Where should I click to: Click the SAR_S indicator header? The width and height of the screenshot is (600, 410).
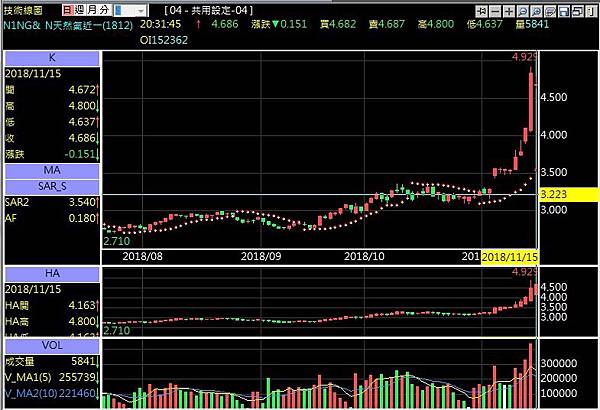(x=52, y=187)
